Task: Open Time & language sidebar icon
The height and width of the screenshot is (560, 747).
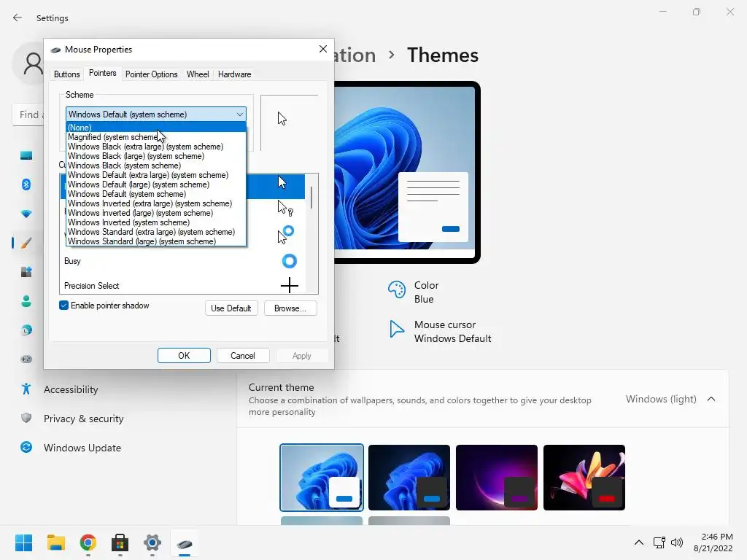Action: (26, 330)
